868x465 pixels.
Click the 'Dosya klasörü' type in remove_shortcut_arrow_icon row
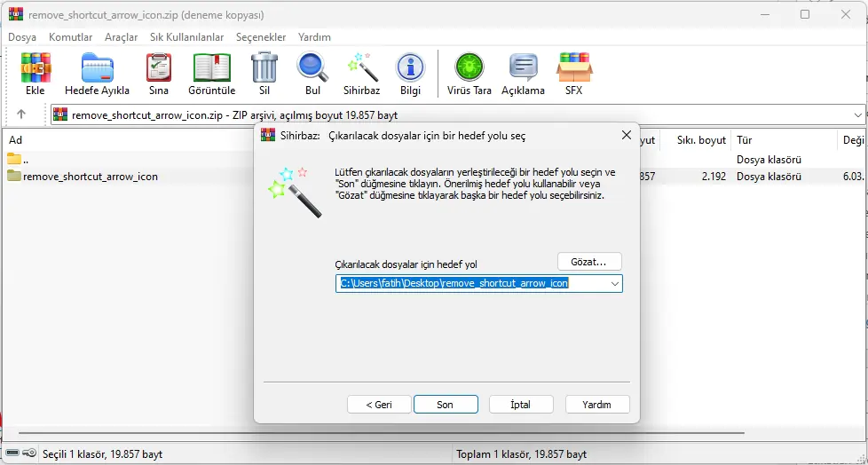769,177
